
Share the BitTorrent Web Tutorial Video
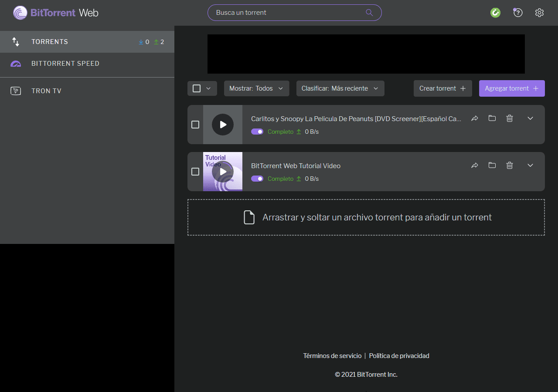coord(475,165)
